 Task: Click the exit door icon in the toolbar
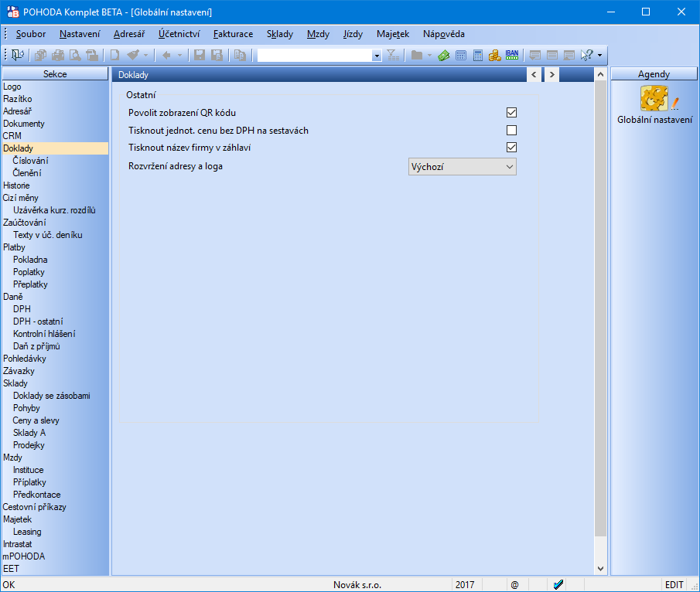pos(18,55)
